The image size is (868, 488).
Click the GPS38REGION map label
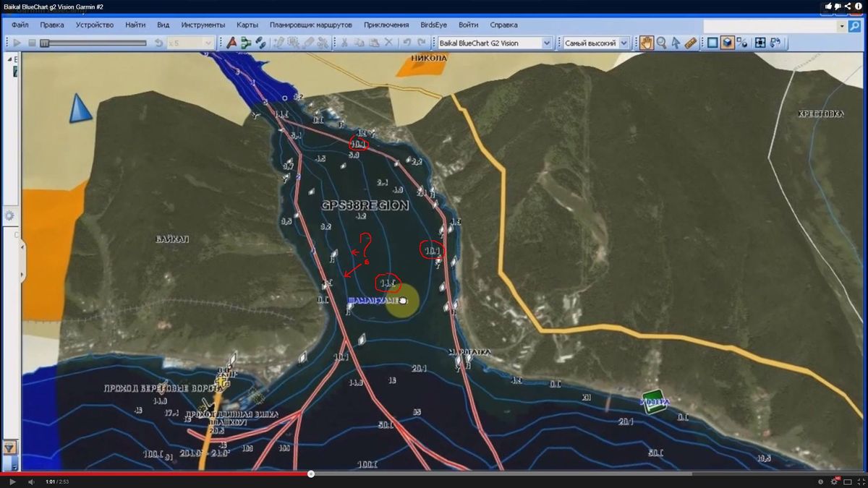point(365,205)
